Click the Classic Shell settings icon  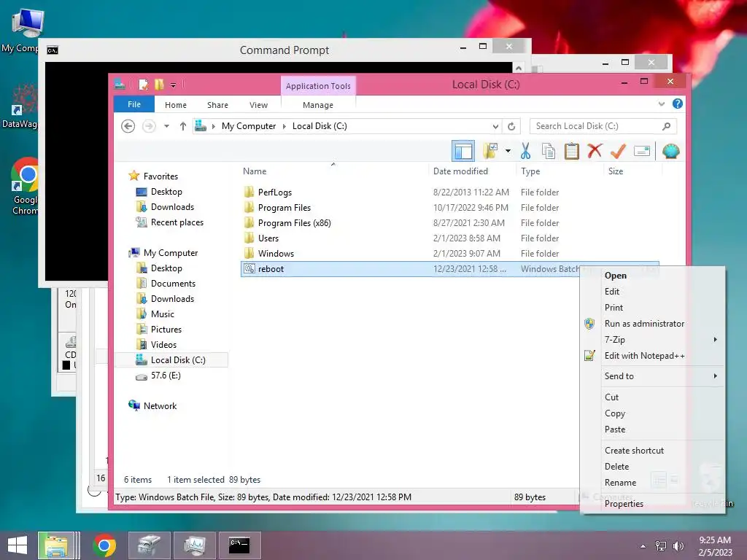click(x=671, y=152)
